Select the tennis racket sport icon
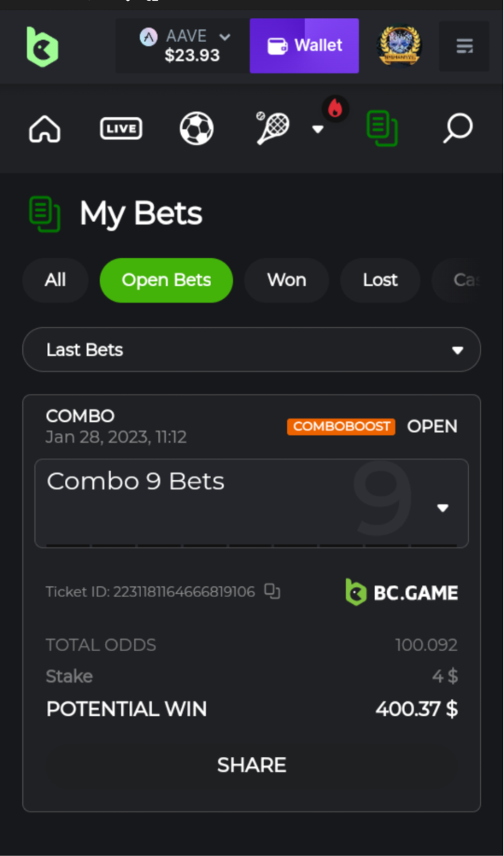The width and height of the screenshot is (504, 856). 272,128
